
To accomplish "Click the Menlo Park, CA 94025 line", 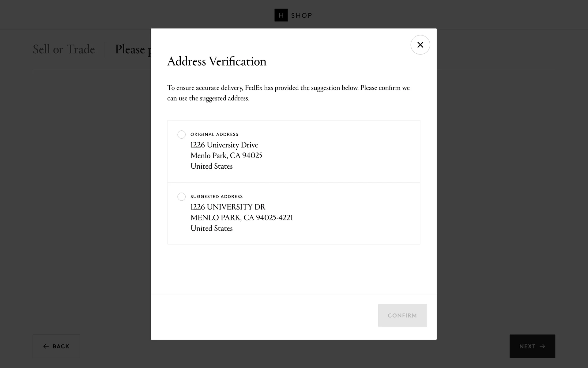I will (226, 156).
